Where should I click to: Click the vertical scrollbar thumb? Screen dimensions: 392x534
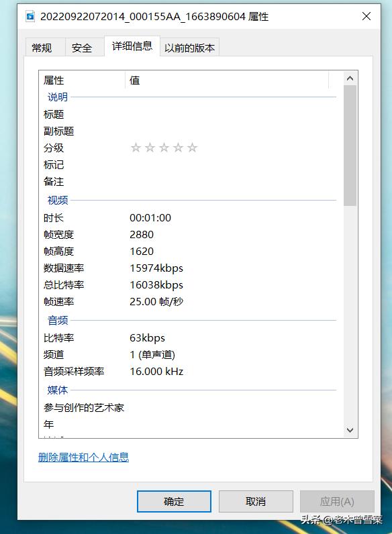pyautogui.click(x=350, y=146)
